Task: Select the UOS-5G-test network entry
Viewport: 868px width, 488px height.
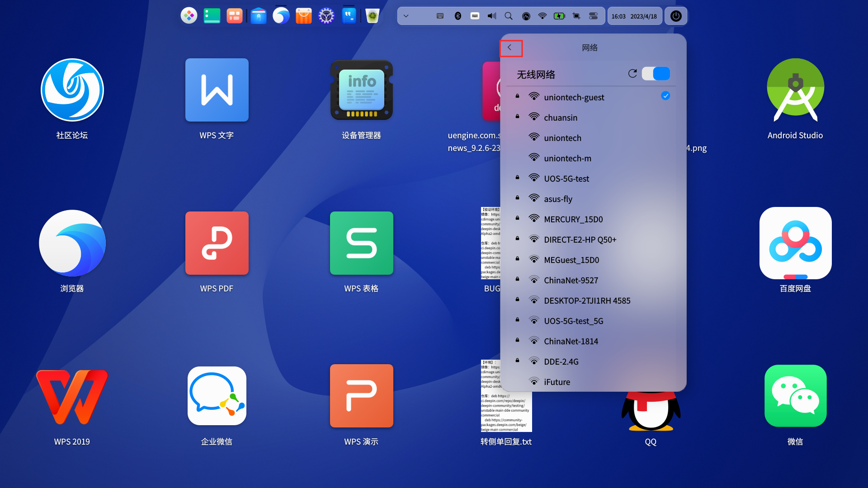Action: [x=592, y=178]
